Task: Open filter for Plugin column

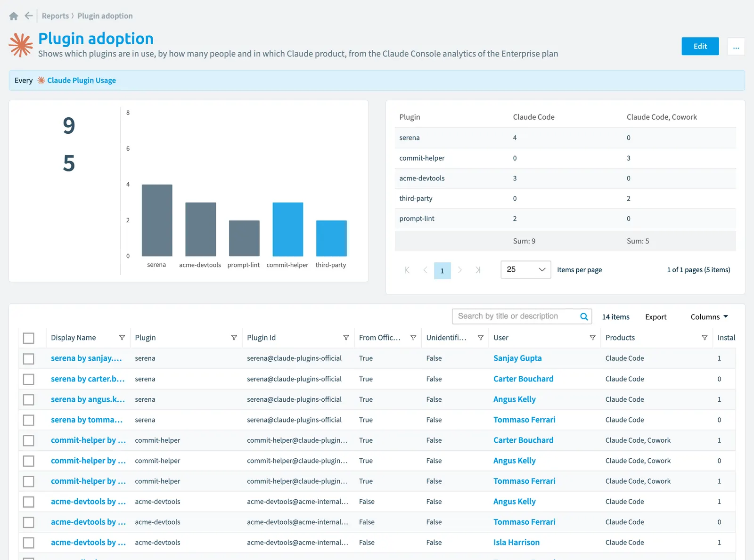Action: [x=234, y=338]
